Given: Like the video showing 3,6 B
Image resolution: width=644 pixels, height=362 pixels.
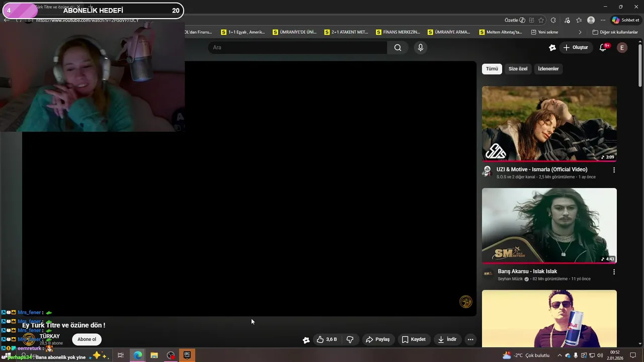Looking at the screenshot, I should point(327,339).
